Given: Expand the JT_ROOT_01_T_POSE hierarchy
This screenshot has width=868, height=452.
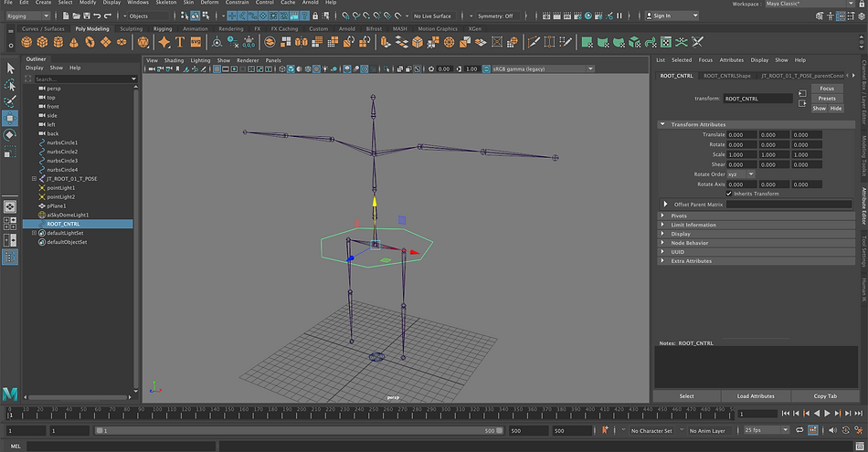Looking at the screenshot, I should pyautogui.click(x=34, y=179).
